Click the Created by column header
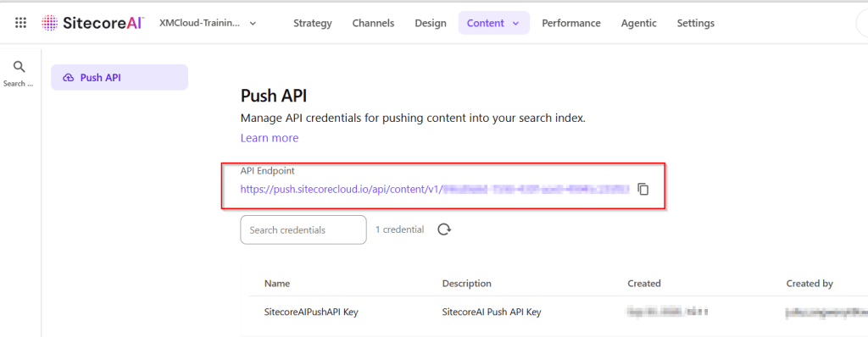Screen dimensions: 868x337 (810, 284)
